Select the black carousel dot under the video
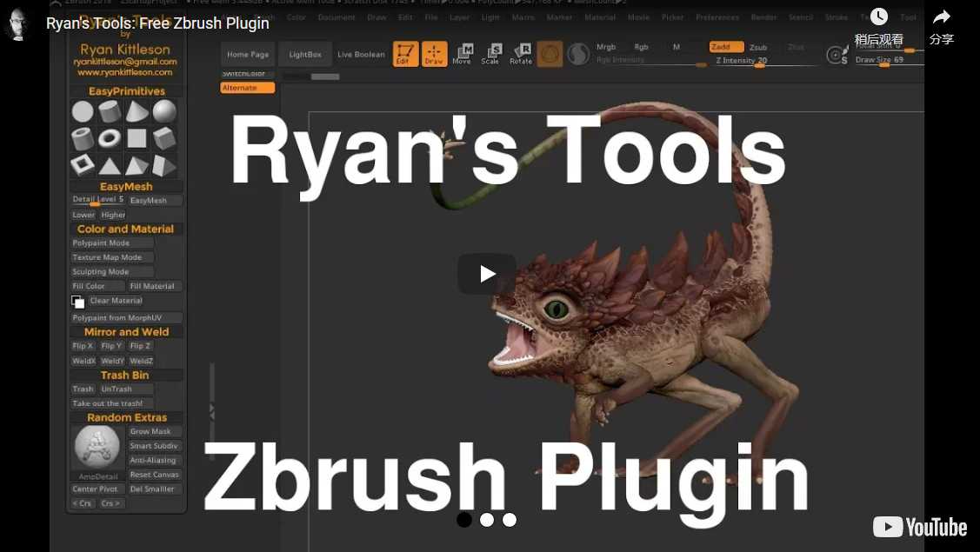This screenshot has height=552, width=980. pos(464,520)
